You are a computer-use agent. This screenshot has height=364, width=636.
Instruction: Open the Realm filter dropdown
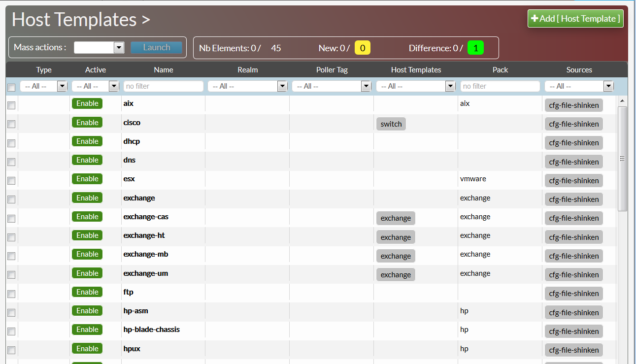click(x=247, y=86)
